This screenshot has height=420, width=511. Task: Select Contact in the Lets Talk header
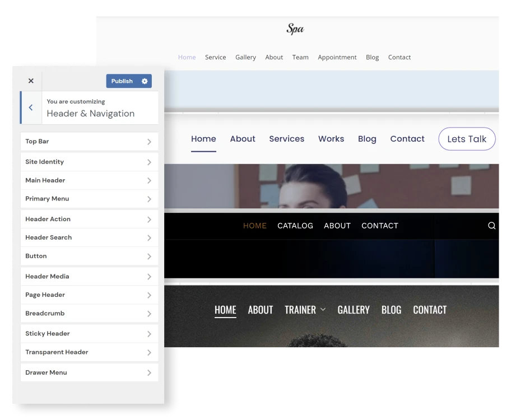(407, 139)
